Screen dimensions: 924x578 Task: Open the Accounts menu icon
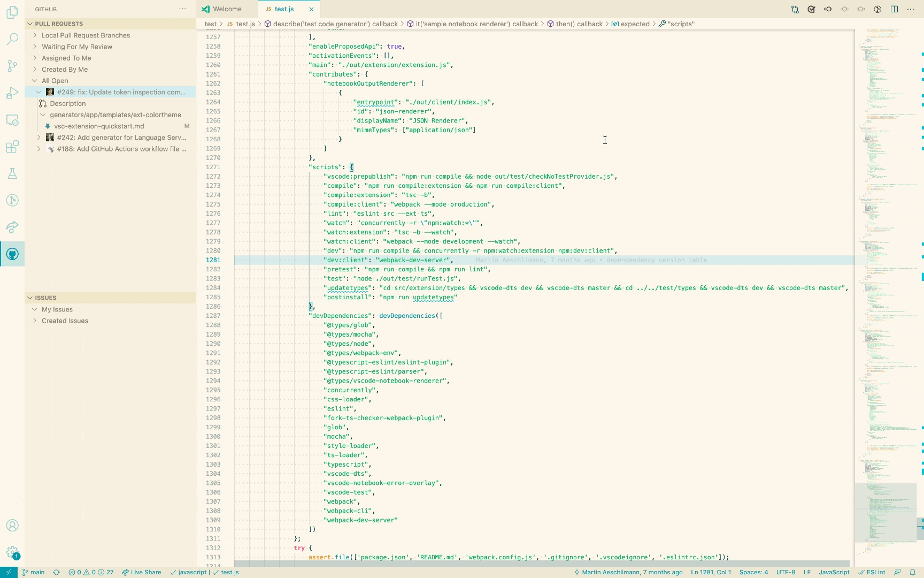(x=12, y=526)
